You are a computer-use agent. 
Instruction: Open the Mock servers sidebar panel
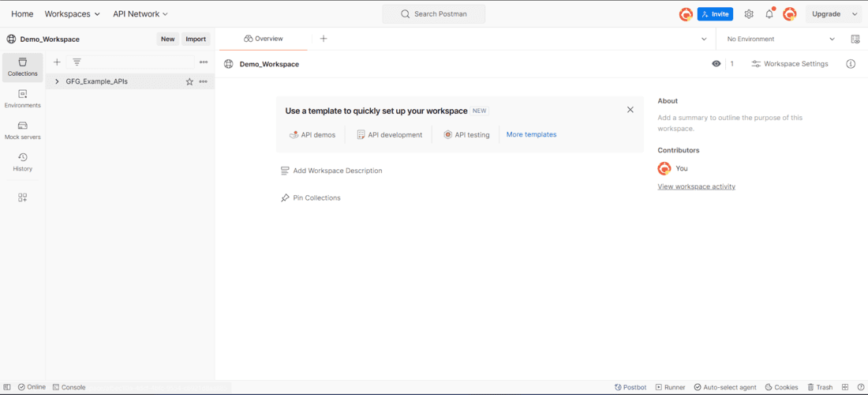[23, 130]
